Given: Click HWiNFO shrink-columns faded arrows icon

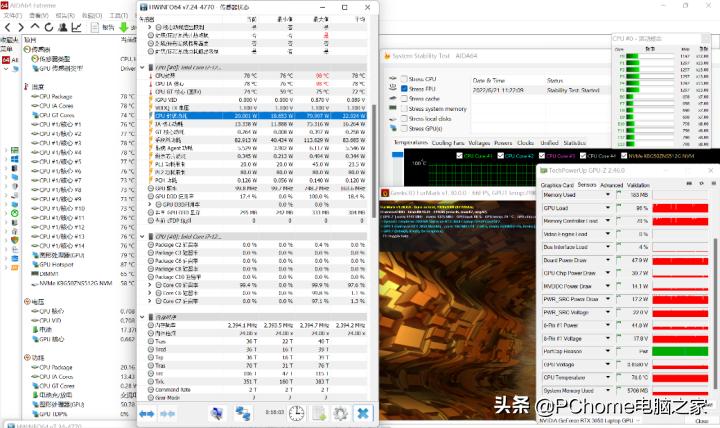Looking at the screenshot, I should click(x=167, y=414).
